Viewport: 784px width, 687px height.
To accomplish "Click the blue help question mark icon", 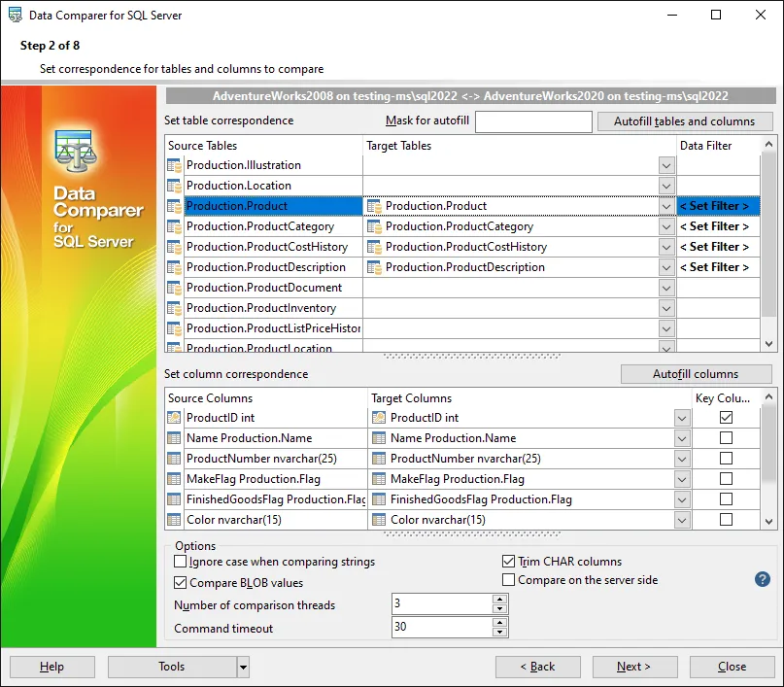I will (763, 579).
